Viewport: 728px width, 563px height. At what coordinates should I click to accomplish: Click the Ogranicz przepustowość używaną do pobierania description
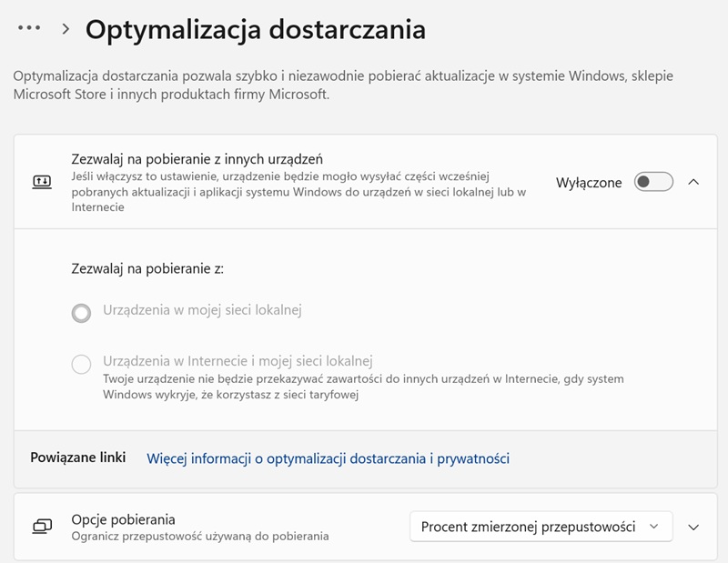200,537
